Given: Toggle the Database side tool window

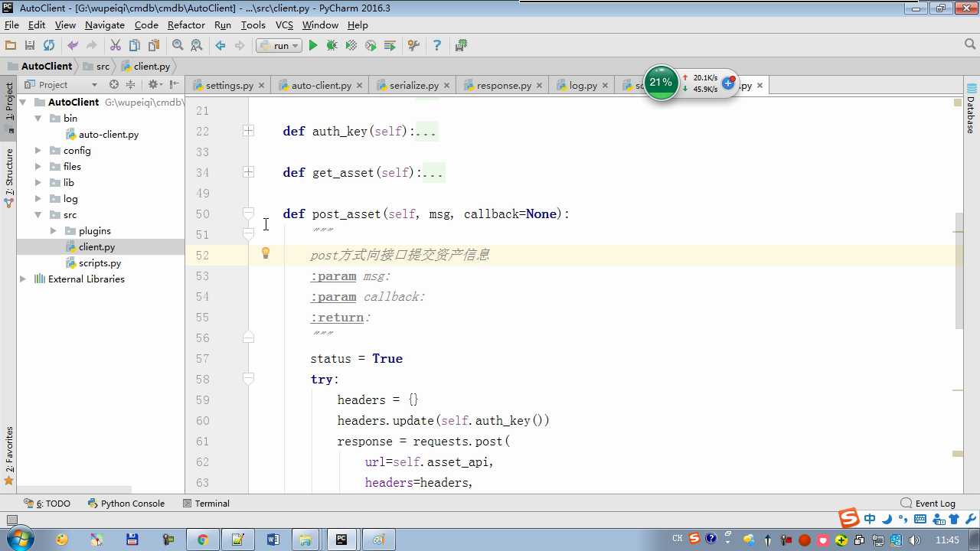Looking at the screenshot, I should pyautogui.click(x=971, y=109).
